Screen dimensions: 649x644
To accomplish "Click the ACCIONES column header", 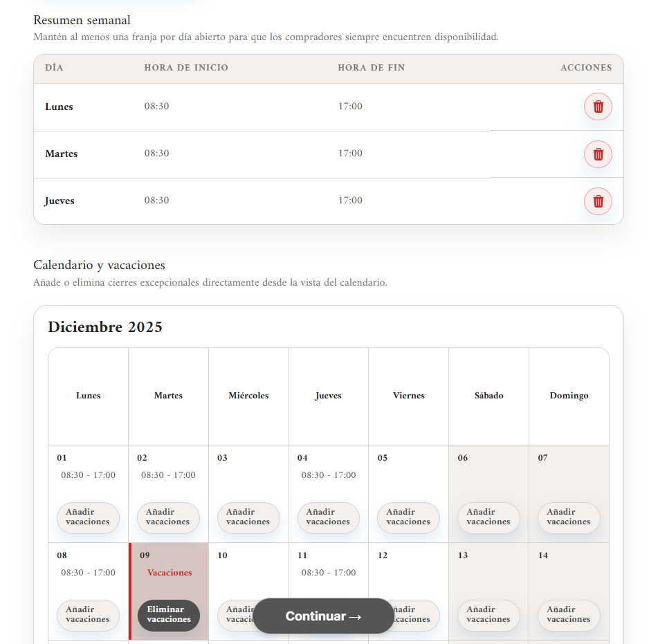I will (586, 68).
